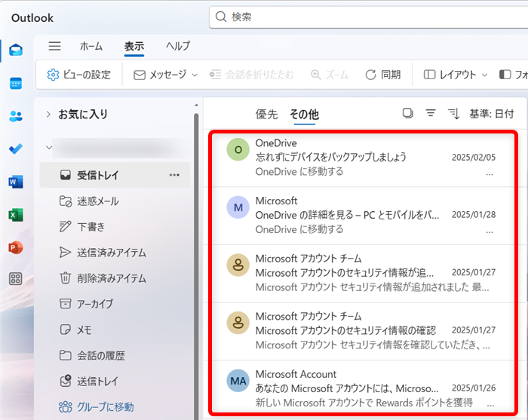Click Microsoft sender avatar M
This screenshot has width=528, height=420.
point(238,207)
